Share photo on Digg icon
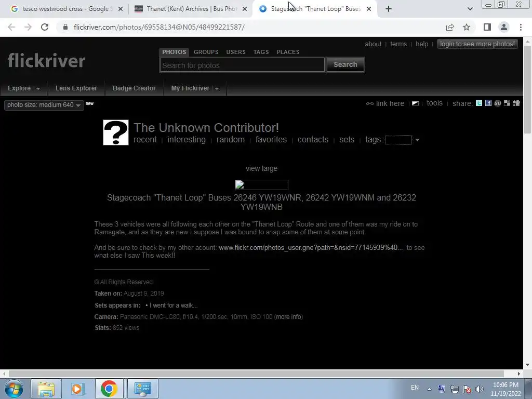Screen dimensions: 532x399 point(516,103)
